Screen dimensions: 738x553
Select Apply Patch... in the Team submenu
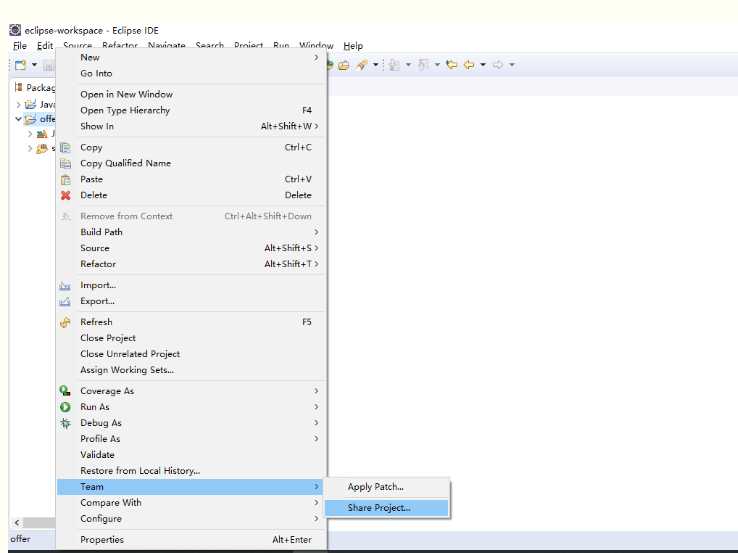click(x=387, y=487)
